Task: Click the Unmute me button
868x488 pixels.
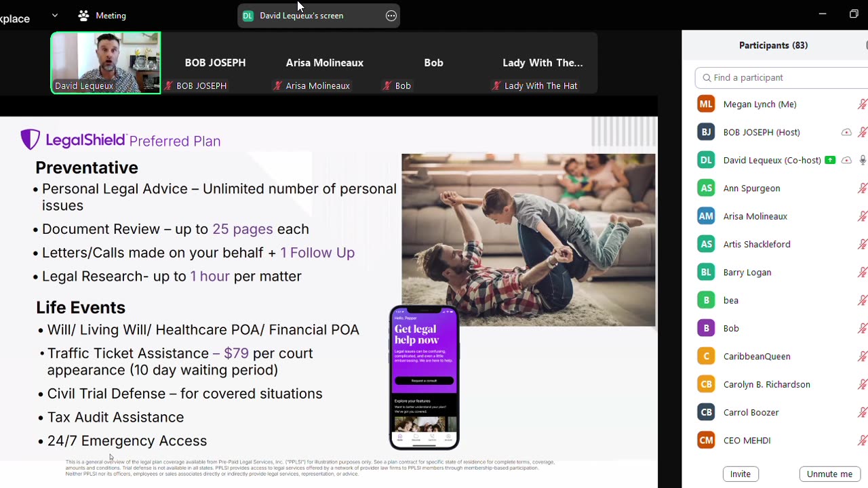Action: (x=829, y=474)
